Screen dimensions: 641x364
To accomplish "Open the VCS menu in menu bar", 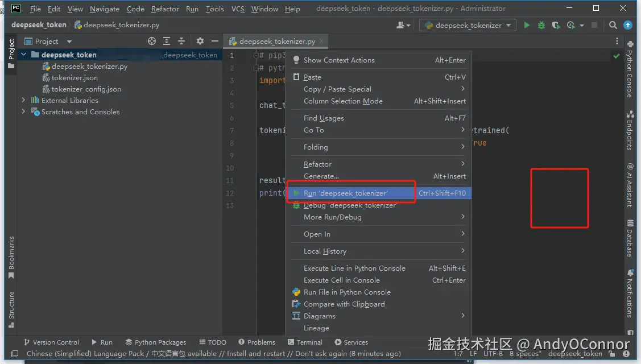I will click(238, 9).
